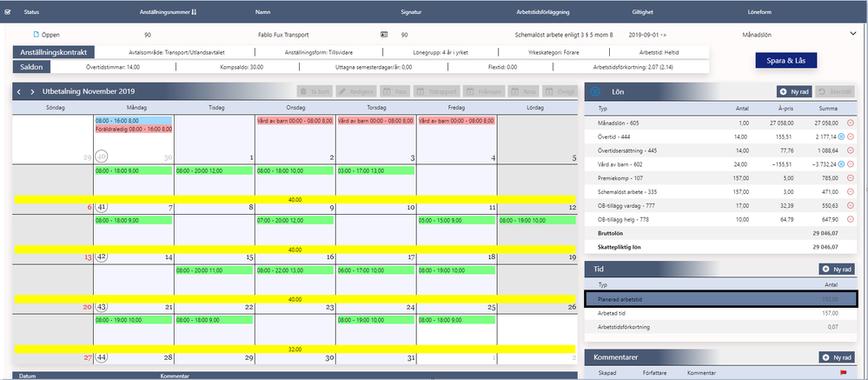Show info for the Övertid - 444 sum
Image resolution: width=868 pixels, height=380 pixels.
(x=841, y=137)
